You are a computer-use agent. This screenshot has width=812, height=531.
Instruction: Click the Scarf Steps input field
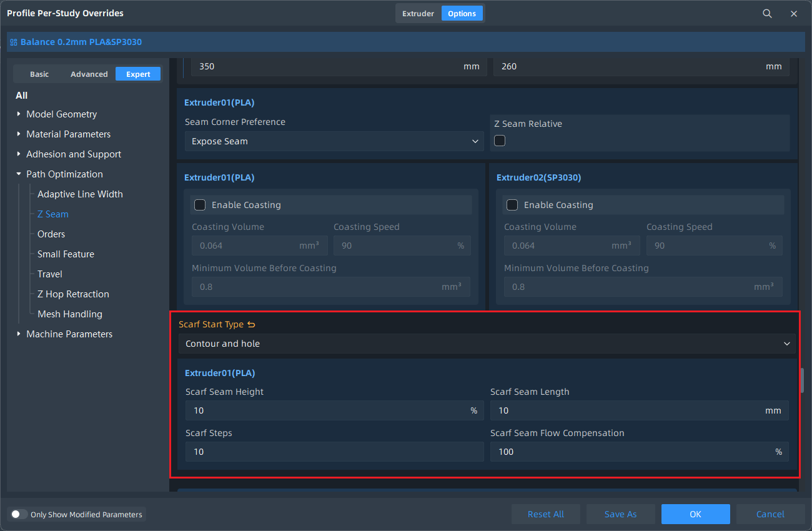(334, 452)
